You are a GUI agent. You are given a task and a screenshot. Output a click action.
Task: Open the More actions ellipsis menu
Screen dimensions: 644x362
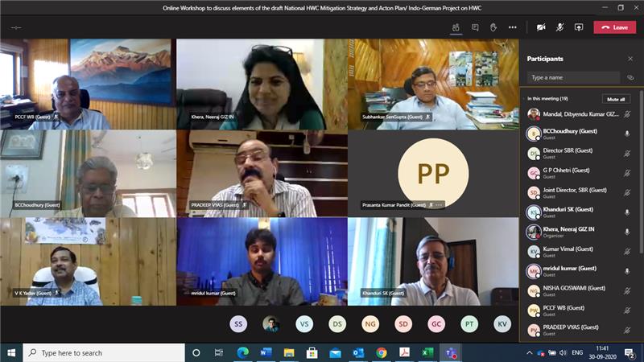(513, 27)
